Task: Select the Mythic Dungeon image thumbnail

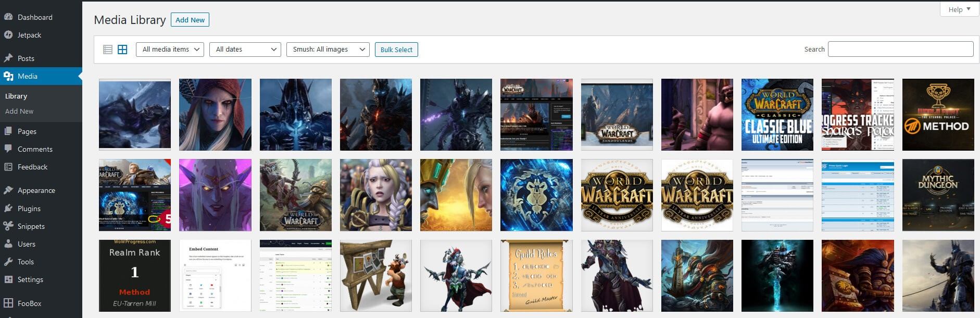Action: pos(938,195)
